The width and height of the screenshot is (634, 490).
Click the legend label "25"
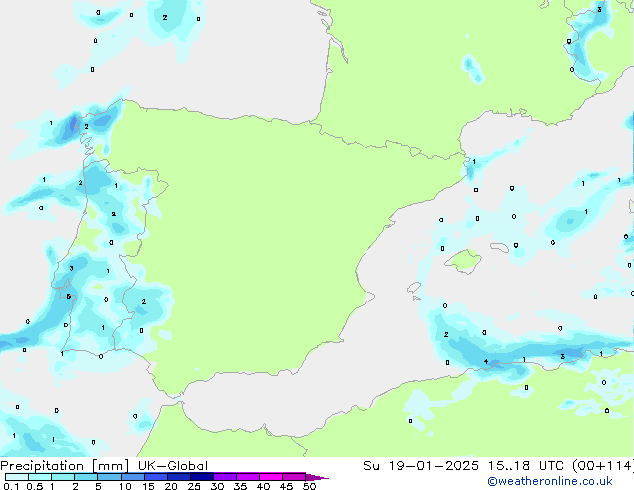(194, 486)
